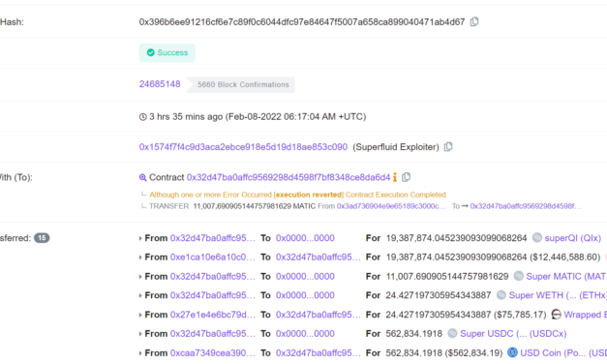Select the Superfluid Exploiter label

[396, 147]
